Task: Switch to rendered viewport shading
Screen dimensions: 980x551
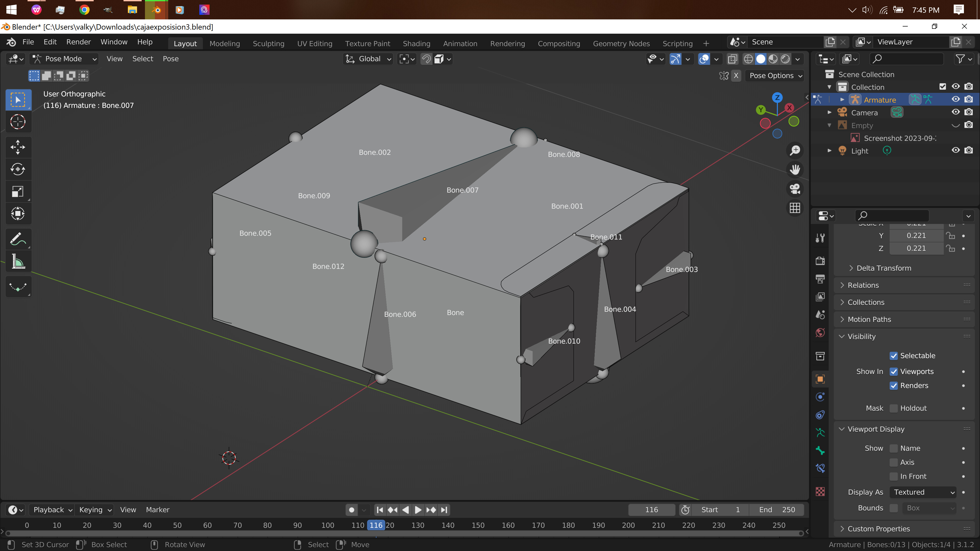Action: (x=785, y=59)
